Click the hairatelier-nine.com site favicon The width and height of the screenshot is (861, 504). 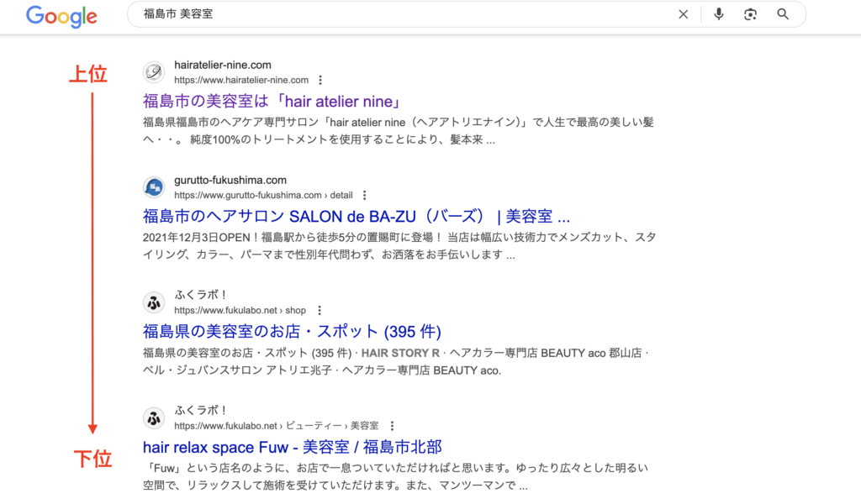coord(154,72)
